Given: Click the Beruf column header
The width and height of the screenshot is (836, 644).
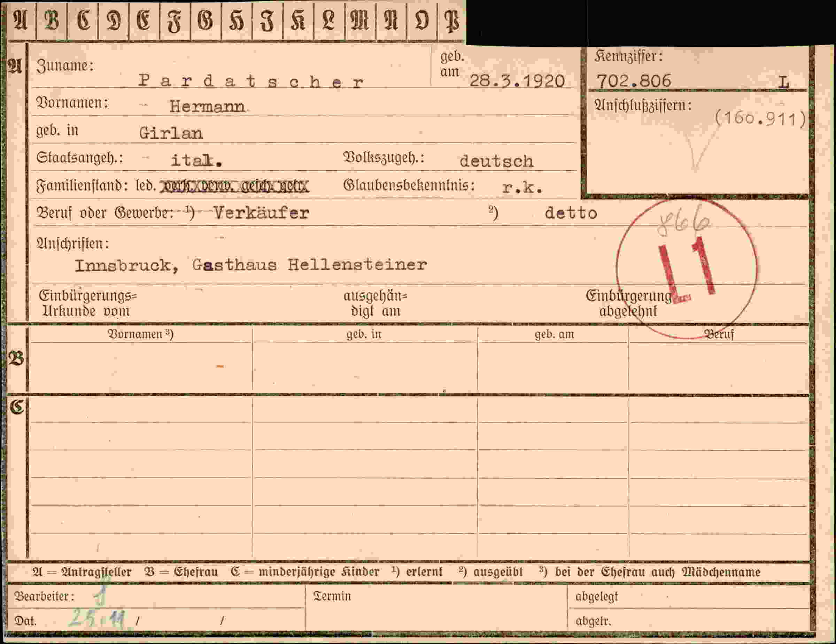Looking at the screenshot, I should click(719, 334).
